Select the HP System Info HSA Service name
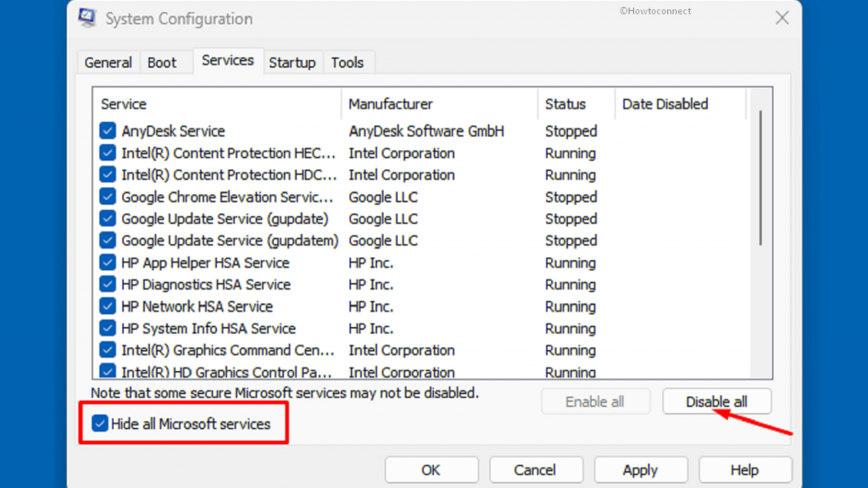868x488 pixels. point(209,328)
